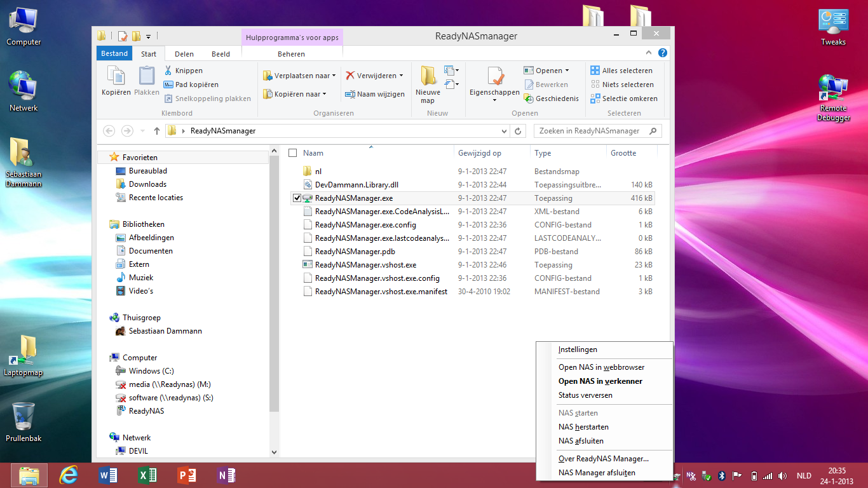Open Internet Explorer from the taskbar

click(x=68, y=475)
